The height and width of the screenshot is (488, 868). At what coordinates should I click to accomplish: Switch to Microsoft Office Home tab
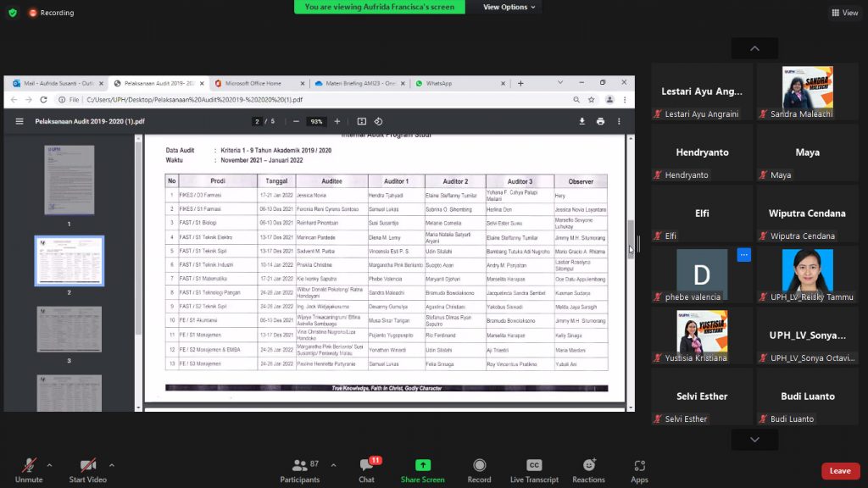point(253,83)
